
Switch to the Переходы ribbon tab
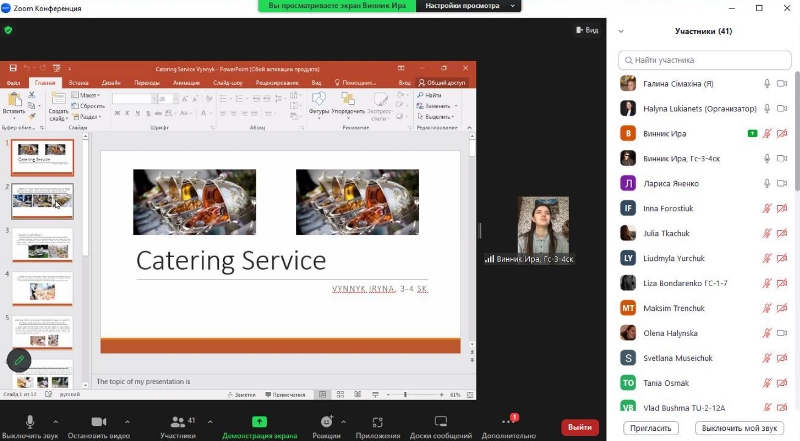(147, 83)
